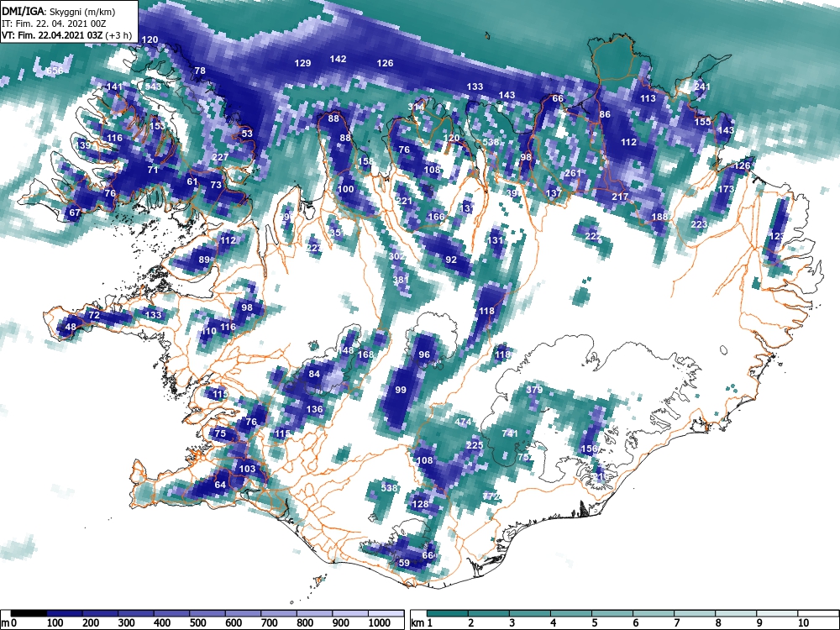The width and height of the screenshot is (840, 630).
Task: Select the visibility value 741
Action: coord(511,433)
